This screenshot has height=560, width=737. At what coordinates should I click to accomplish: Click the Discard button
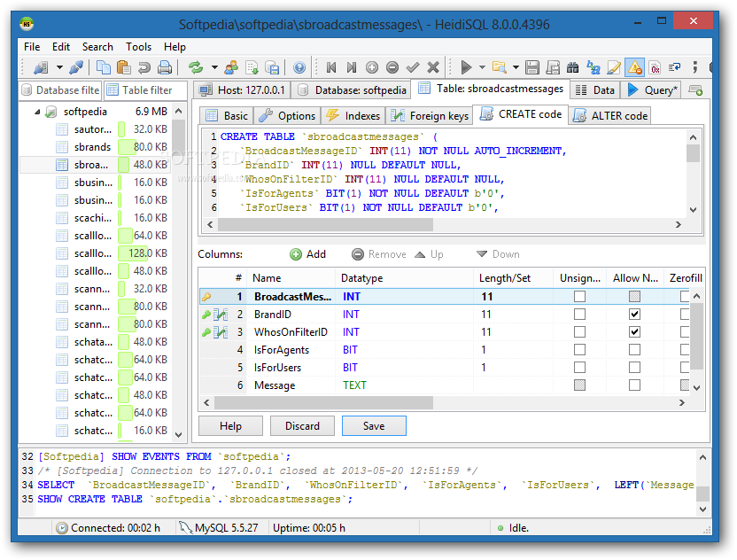(302, 426)
